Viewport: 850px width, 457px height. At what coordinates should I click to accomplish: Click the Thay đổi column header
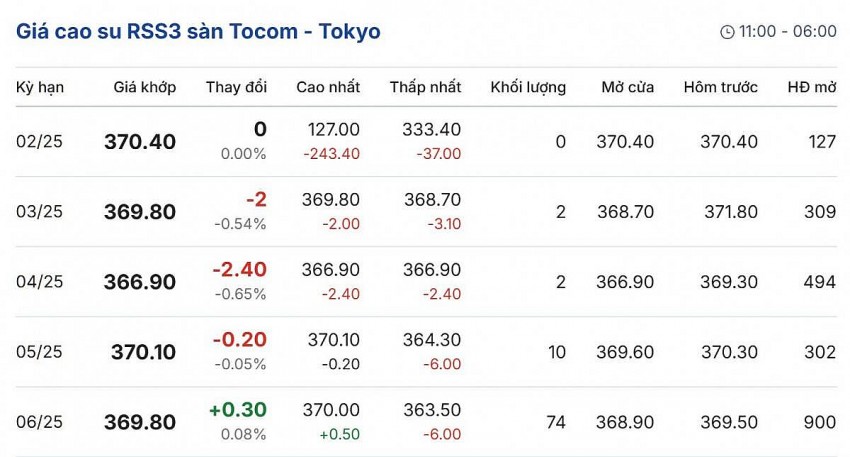(236, 87)
